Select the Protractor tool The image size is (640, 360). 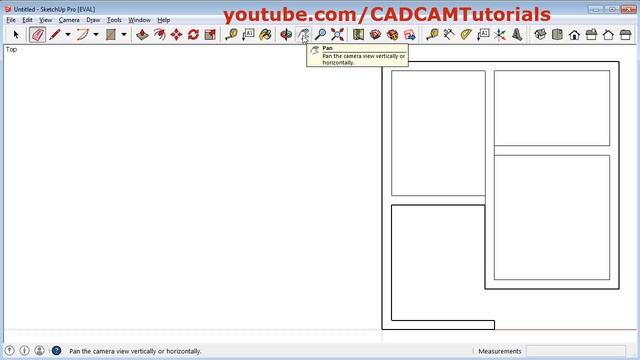[x=466, y=35]
